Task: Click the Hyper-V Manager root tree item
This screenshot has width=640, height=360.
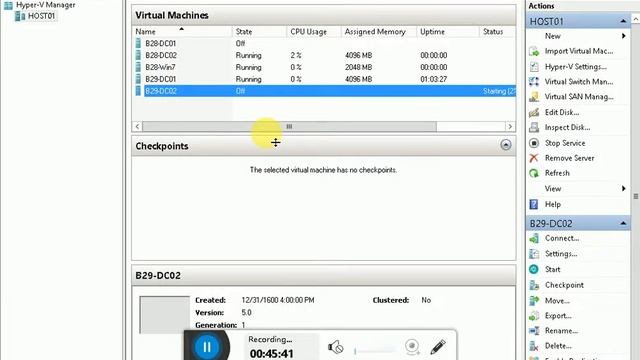Action: [x=45, y=5]
